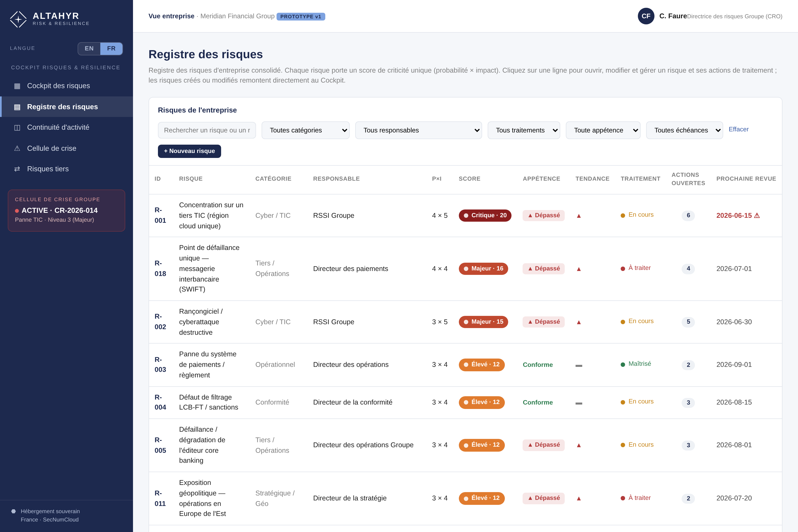Image resolution: width=798 pixels, height=532 pixels.
Task: Sort by the SCORE column header
Action: tap(469, 179)
